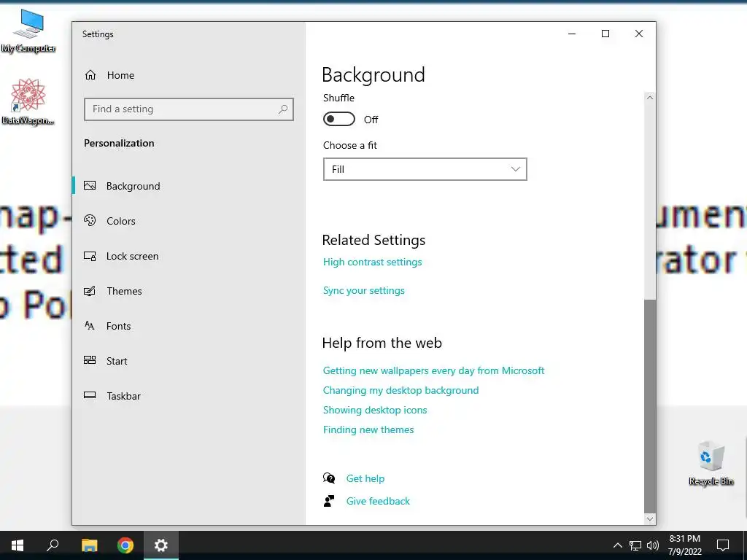Image resolution: width=747 pixels, height=560 pixels.
Task: Open Getting new wallpapers every day link
Action: [433, 370]
